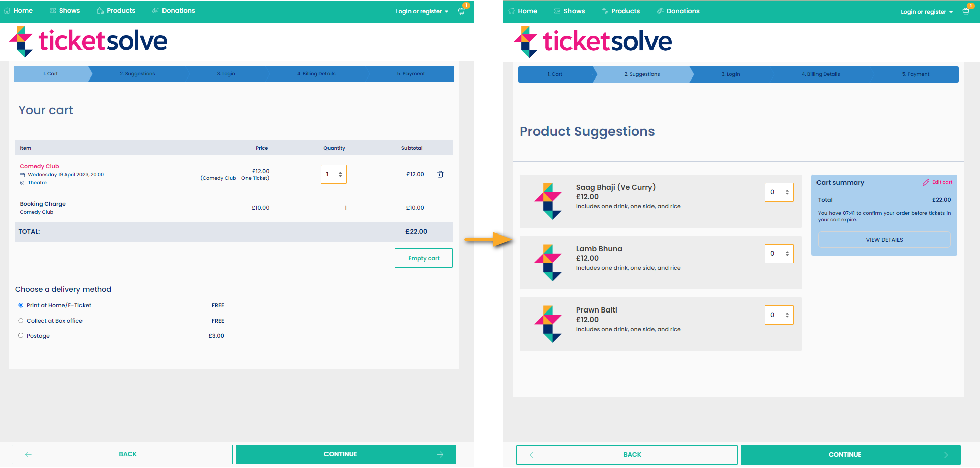Click the Edit cart pencil icon
The width and height of the screenshot is (980, 468).
tap(926, 182)
